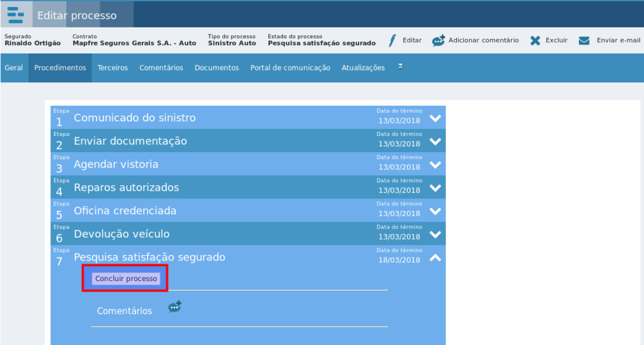Screen dimensions: 644x345
Task: Expand step 1 Comunicado do sinistro chevron
Action: pos(435,118)
